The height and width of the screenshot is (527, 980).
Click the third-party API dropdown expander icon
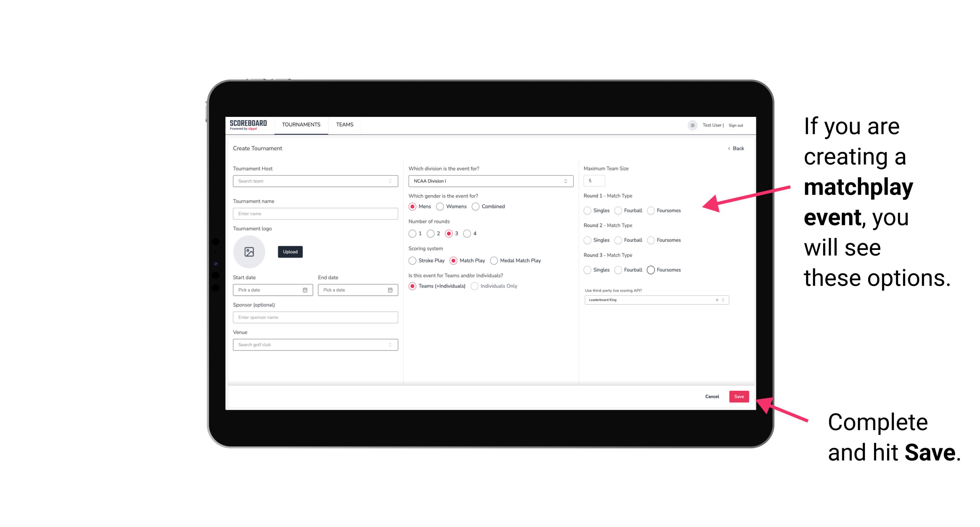(723, 299)
